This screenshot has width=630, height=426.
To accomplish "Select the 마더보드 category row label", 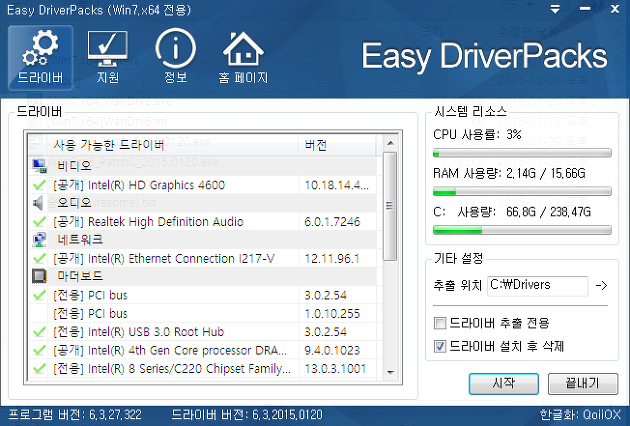I will pos(80,276).
